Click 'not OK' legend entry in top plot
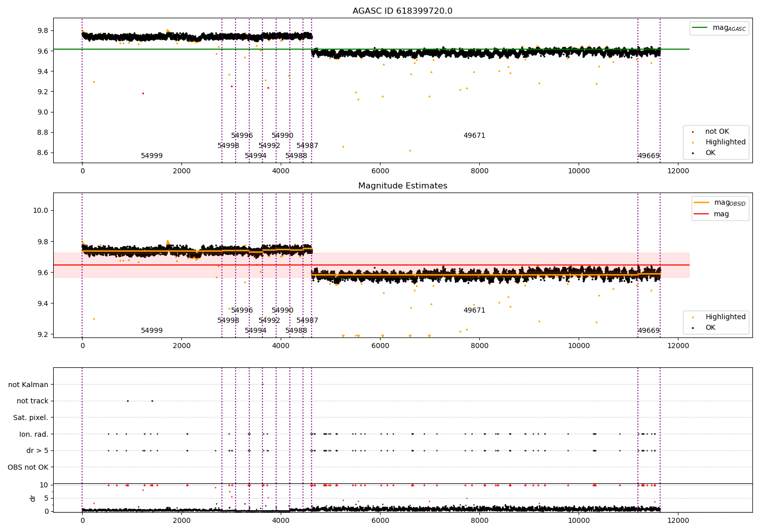Screen dimensions: 760x532 pos(717,132)
